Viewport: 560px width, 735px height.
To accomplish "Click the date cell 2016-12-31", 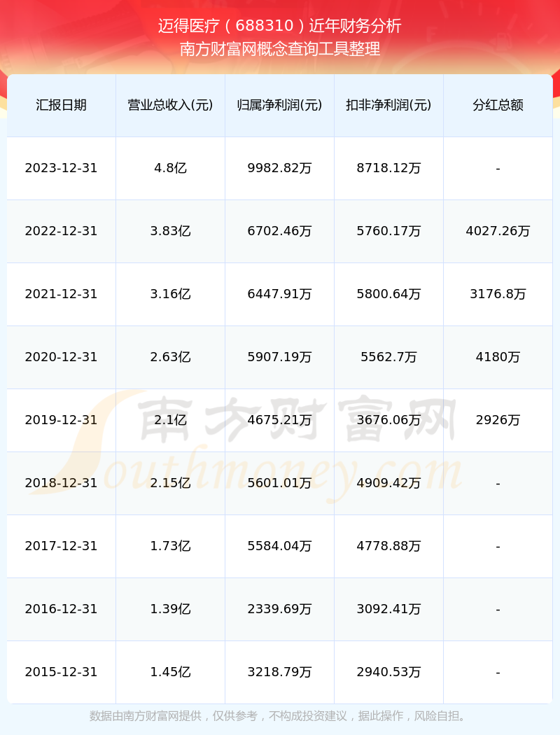I will [62, 610].
